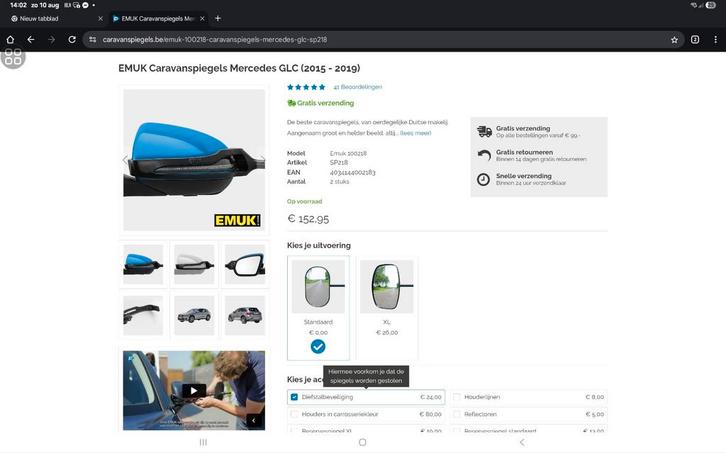Viewport: 726px width, 453px height.
Task: Click the five-star rating icons
Action: pos(306,87)
